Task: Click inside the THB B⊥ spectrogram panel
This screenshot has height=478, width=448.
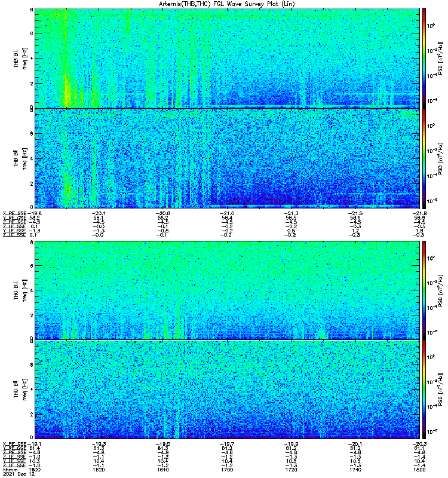Action: tap(228, 58)
